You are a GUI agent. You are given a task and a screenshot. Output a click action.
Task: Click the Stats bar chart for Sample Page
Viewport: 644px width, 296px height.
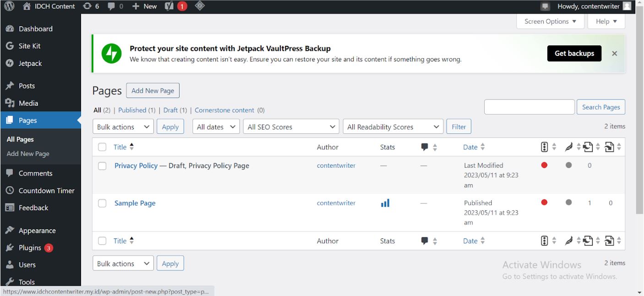(x=385, y=203)
